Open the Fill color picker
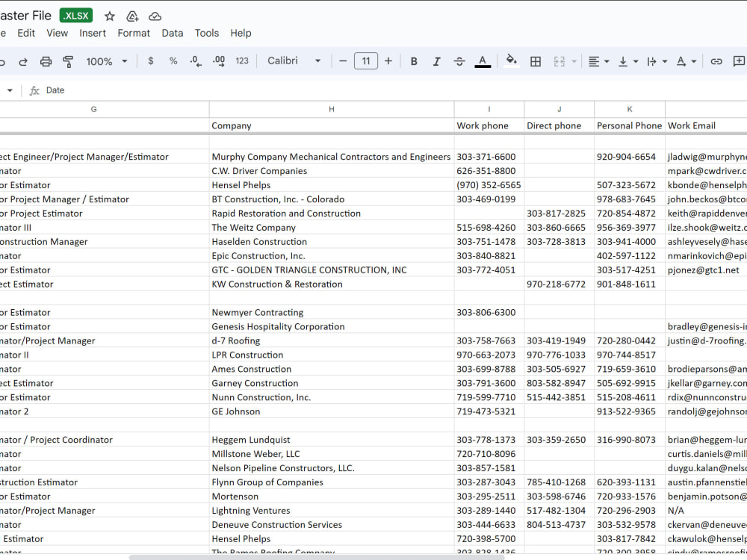Screen dimensions: 747x560 pos(511,61)
